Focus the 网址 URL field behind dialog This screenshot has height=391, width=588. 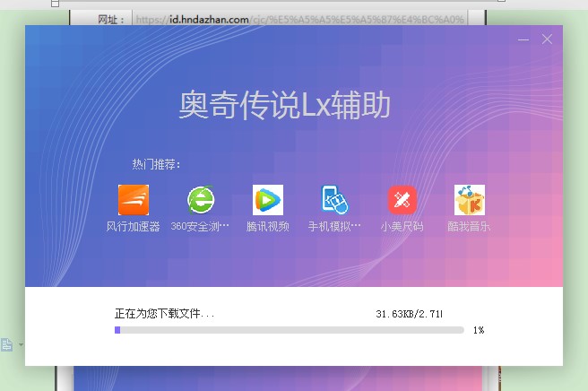coord(299,19)
